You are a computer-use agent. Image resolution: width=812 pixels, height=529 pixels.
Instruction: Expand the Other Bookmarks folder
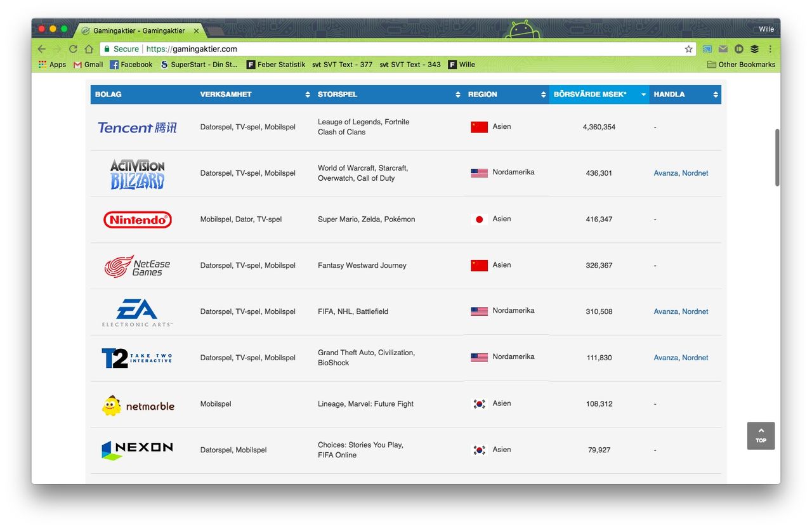click(741, 65)
